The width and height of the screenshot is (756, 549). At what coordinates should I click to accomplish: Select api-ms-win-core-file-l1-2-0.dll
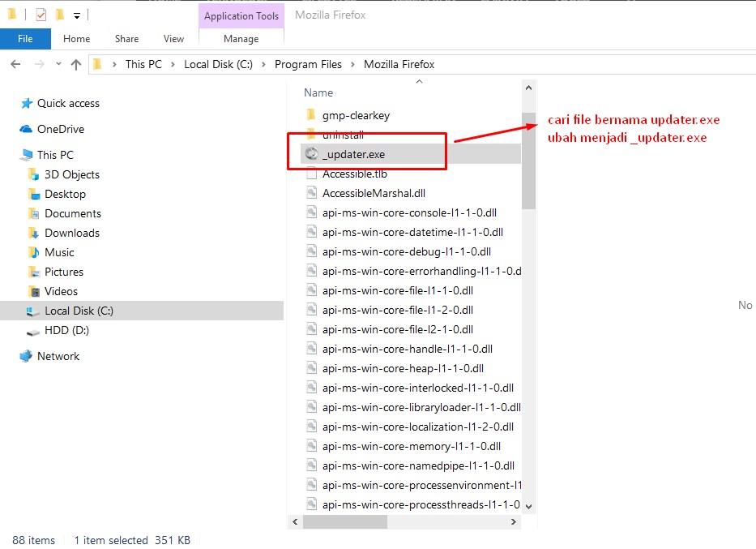point(398,311)
